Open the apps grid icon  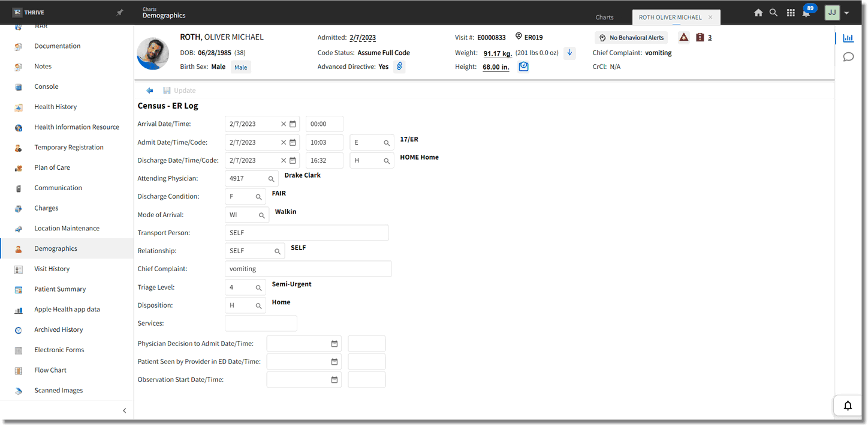(791, 13)
